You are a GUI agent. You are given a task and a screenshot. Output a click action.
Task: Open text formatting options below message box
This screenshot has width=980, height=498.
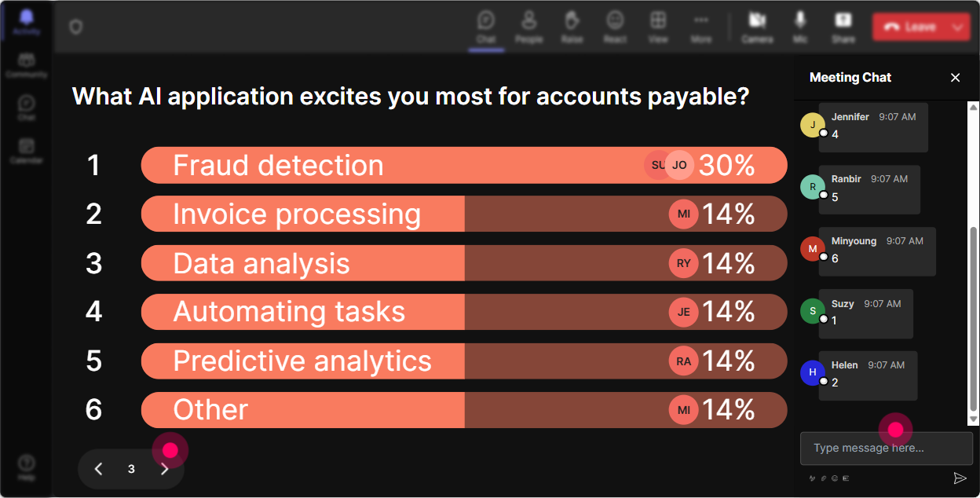(x=812, y=478)
